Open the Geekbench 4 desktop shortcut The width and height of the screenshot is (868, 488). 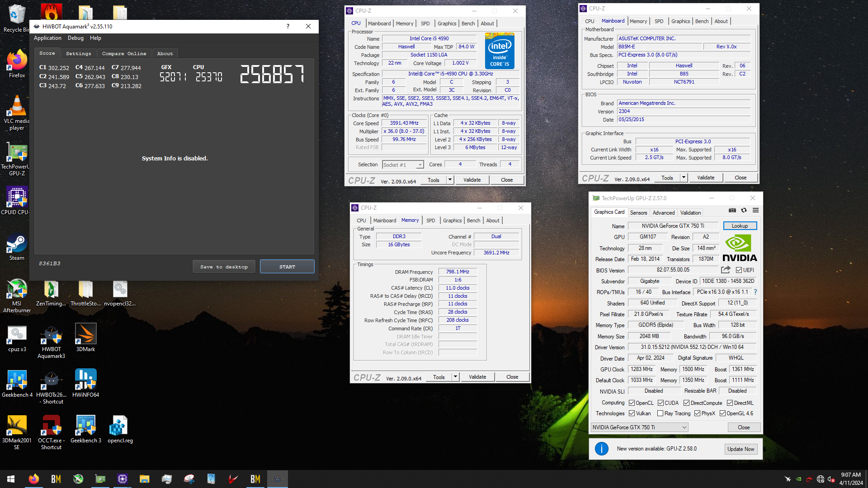(x=17, y=383)
